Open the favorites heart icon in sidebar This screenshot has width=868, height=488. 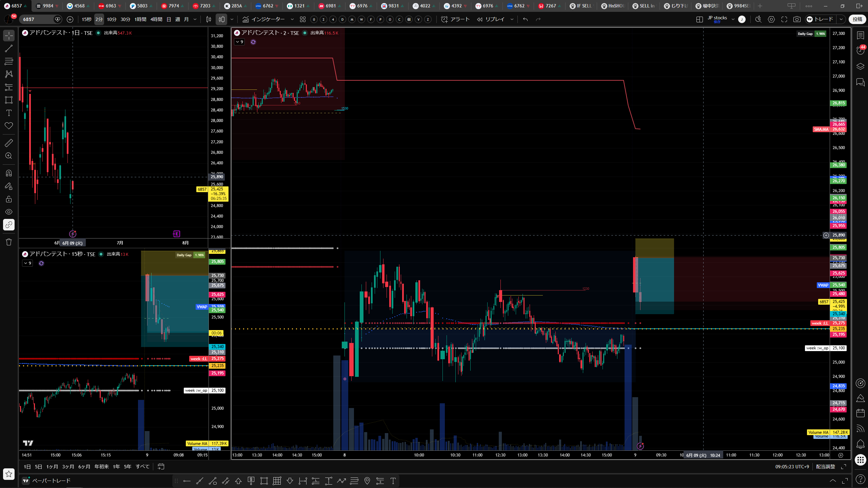point(9,126)
